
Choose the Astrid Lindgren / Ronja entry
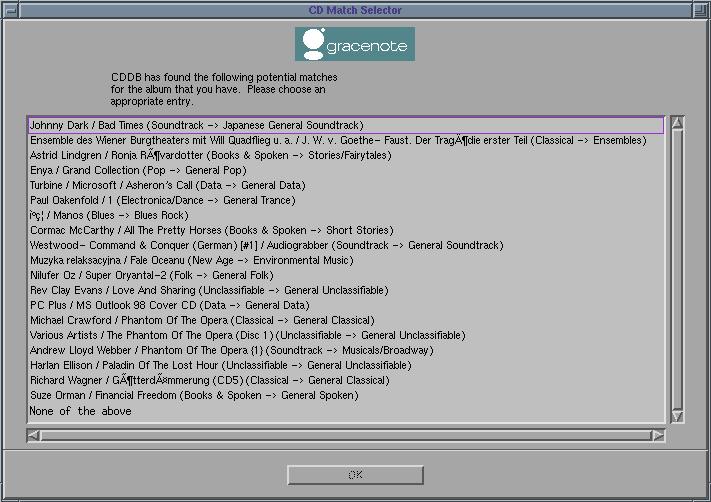tap(346, 155)
